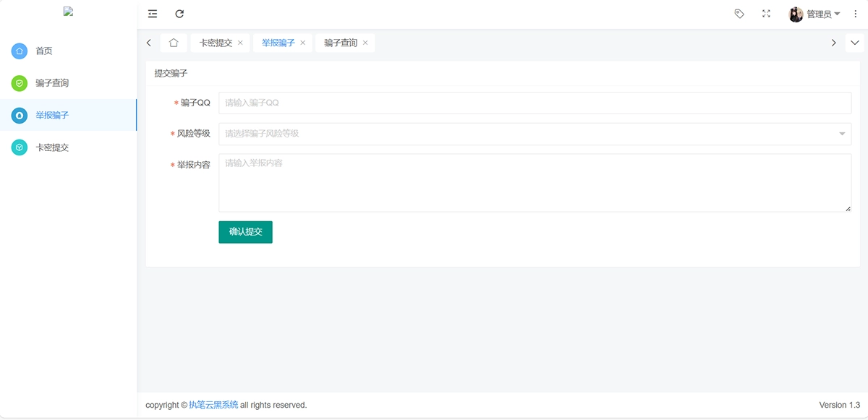Viewport: 868px width, 420px height.
Task: Expand the 风险等级 dropdown
Action: coord(535,134)
